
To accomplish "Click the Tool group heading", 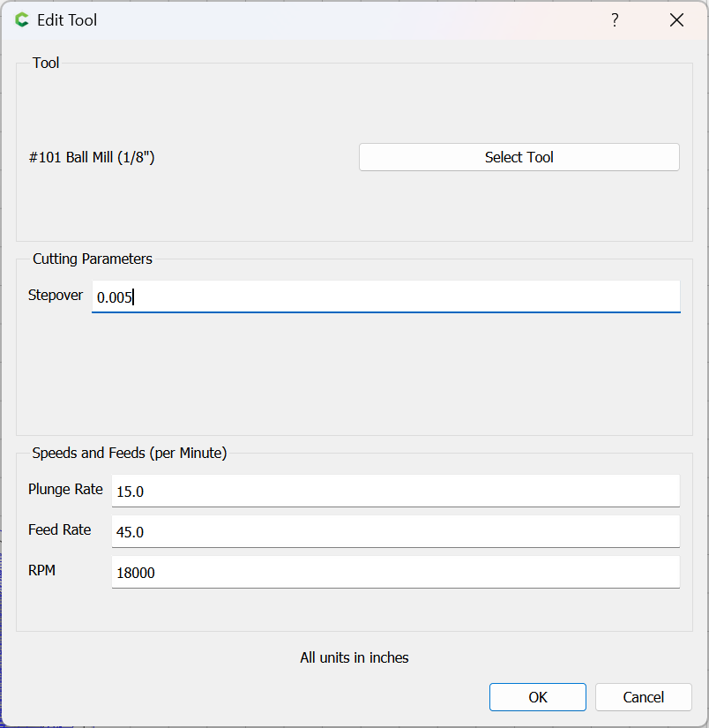I will pyautogui.click(x=46, y=63).
